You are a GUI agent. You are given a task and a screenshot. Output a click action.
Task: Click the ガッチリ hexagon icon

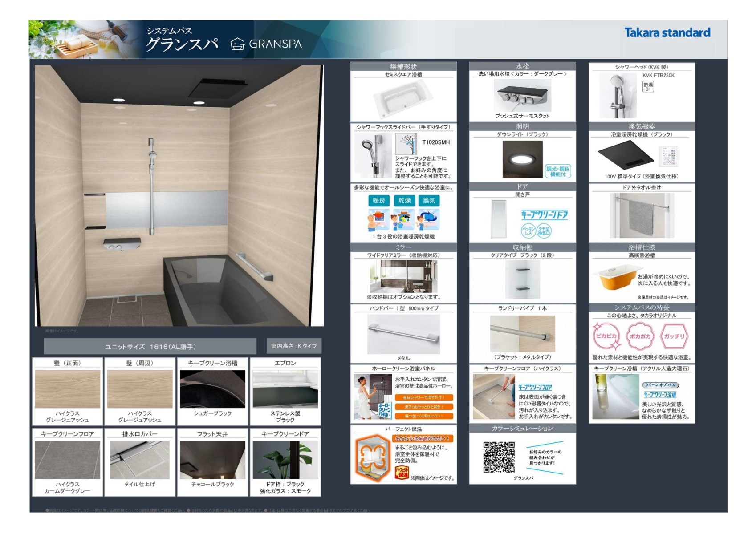point(674,336)
